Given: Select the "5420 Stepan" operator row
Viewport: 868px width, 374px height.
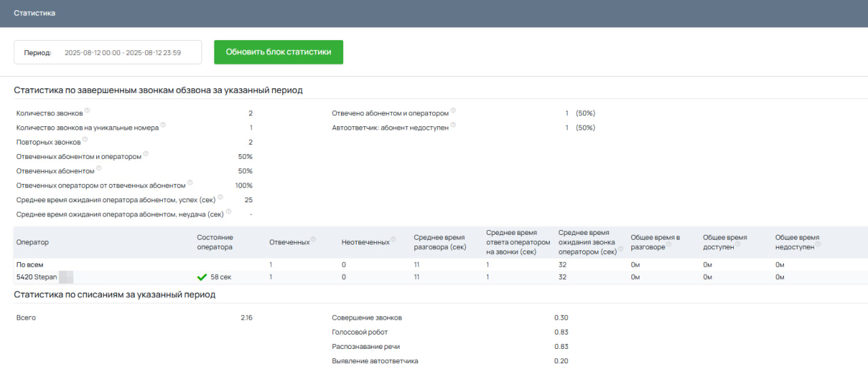Looking at the screenshot, I should point(37,277).
